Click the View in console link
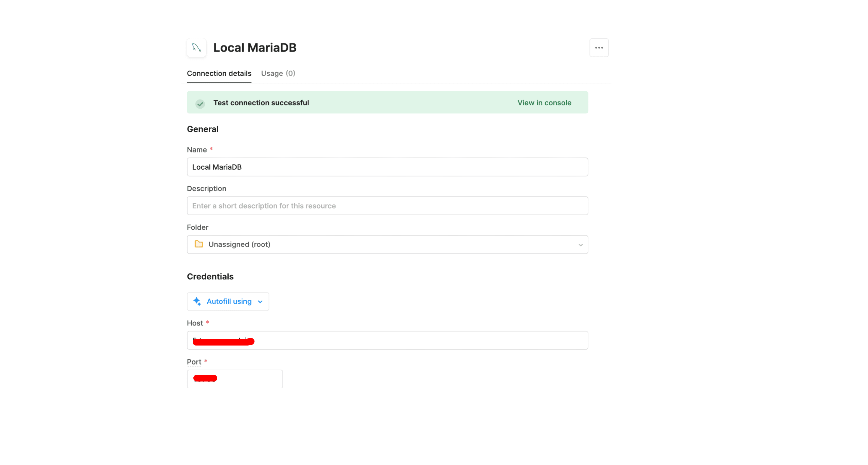This screenshot has width=868, height=465. (x=544, y=103)
